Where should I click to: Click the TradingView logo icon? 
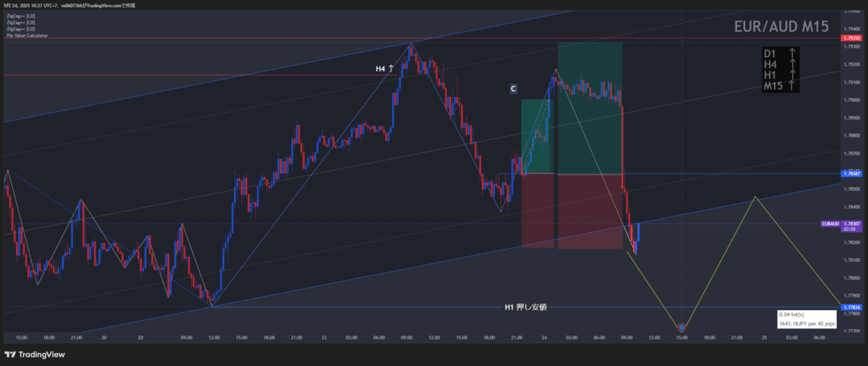10,354
